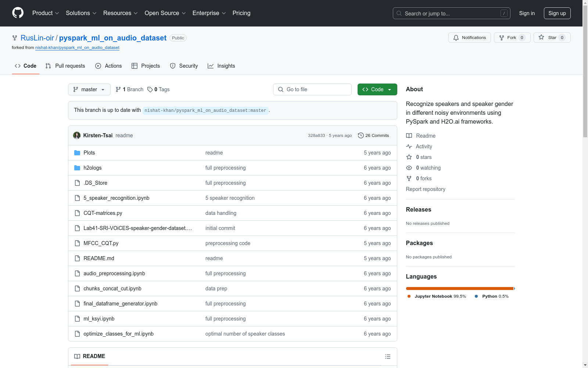The height and width of the screenshot is (368, 588).
Task: Click the languages bar Jupyter Notebook segment
Action: coord(460,289)
